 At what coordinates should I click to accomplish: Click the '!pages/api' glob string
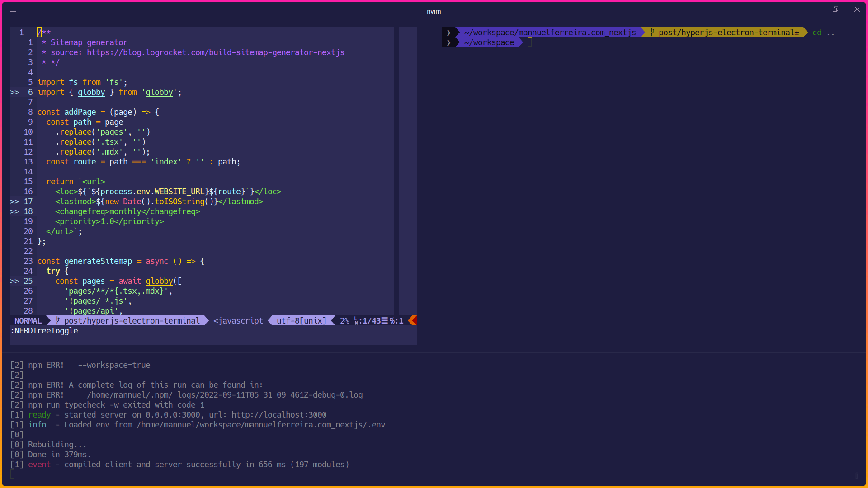[x=91, y=311]
